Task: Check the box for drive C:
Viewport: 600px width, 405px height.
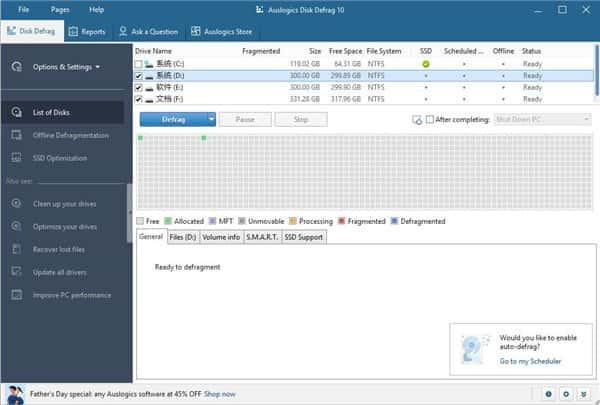Action: pos(139,64)
